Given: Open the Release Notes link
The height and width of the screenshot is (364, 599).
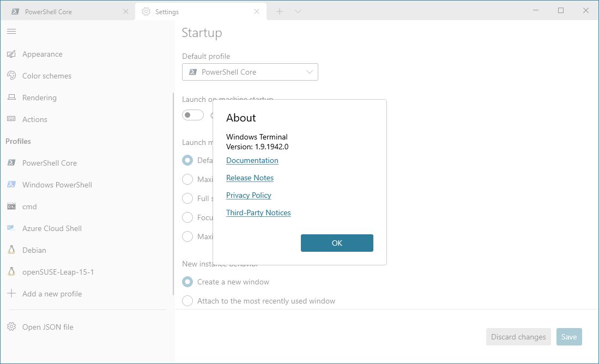Looking at the screenshot, I should (250, 178).
